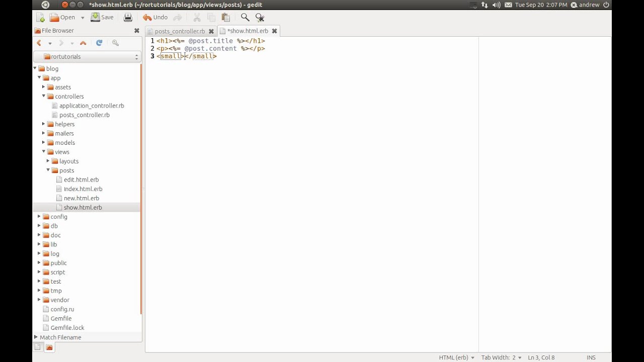The height and width of the screenshot is (362, 644).
Task: Expand the layouts folder
Action: [x=48, y=161]
